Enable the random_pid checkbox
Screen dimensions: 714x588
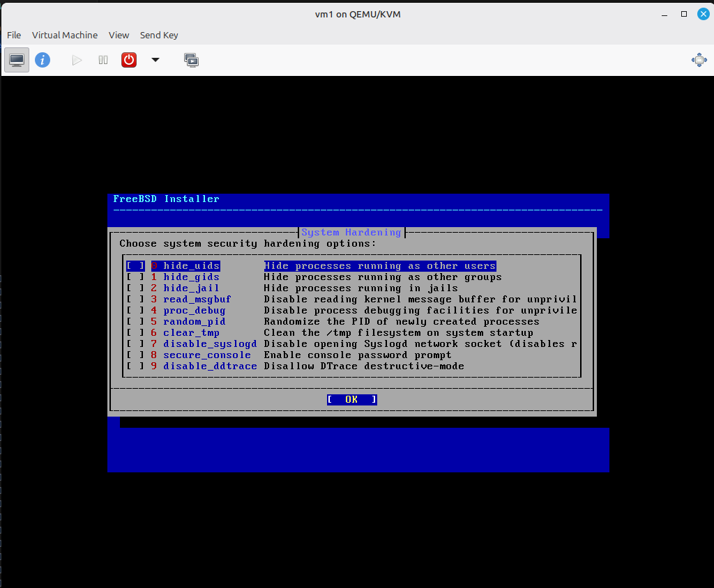(135, 322)
